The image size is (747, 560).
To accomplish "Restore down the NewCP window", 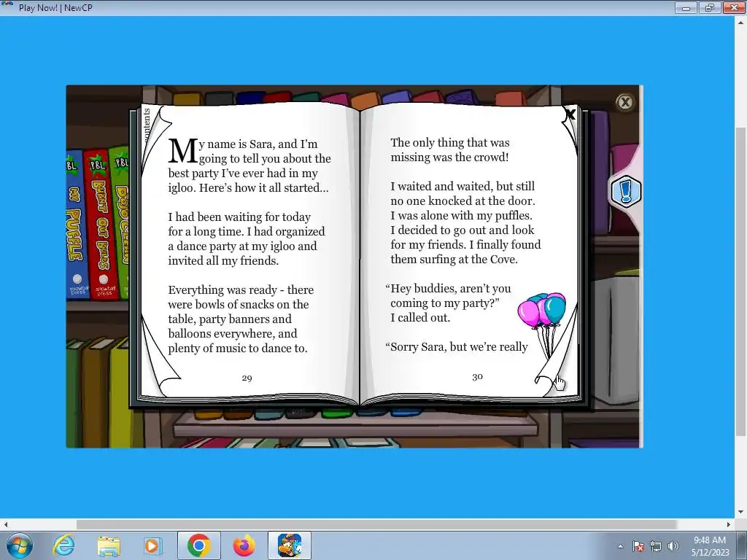I will coord(709,7).
